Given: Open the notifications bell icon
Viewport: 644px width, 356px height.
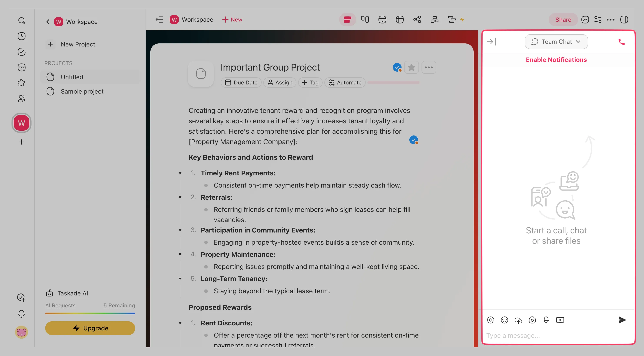Looking at the screenshot, I should point(22,314).
